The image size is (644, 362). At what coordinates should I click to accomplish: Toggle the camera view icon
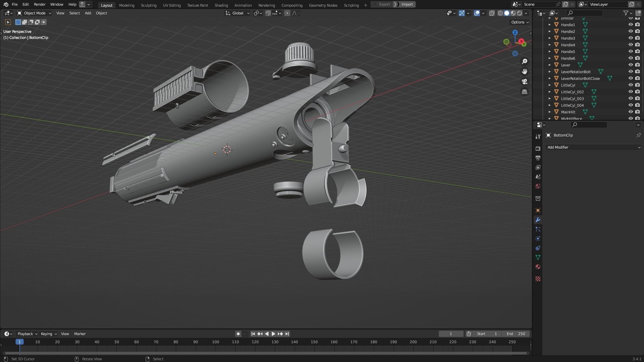(x=525, y=82)
